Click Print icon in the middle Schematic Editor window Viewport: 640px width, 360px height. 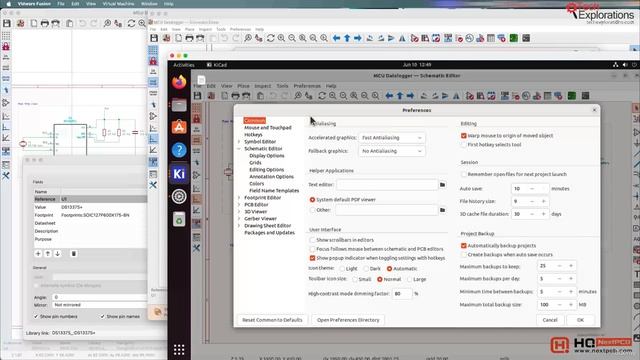point(189,38)
